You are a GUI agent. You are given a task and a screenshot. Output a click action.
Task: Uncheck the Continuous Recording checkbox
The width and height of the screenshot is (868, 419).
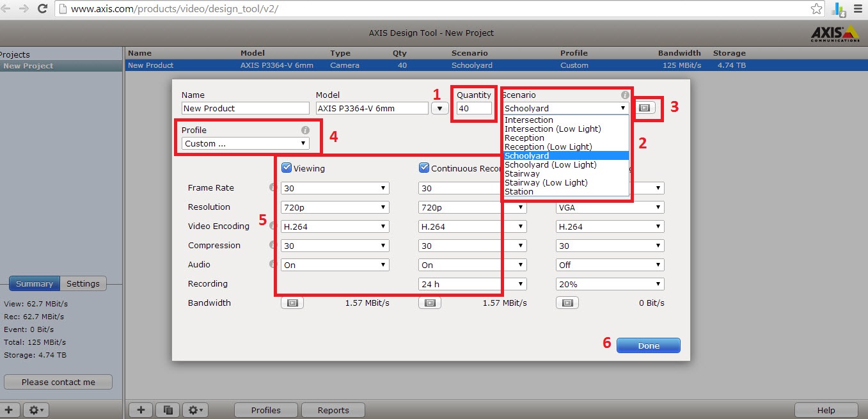424,168
